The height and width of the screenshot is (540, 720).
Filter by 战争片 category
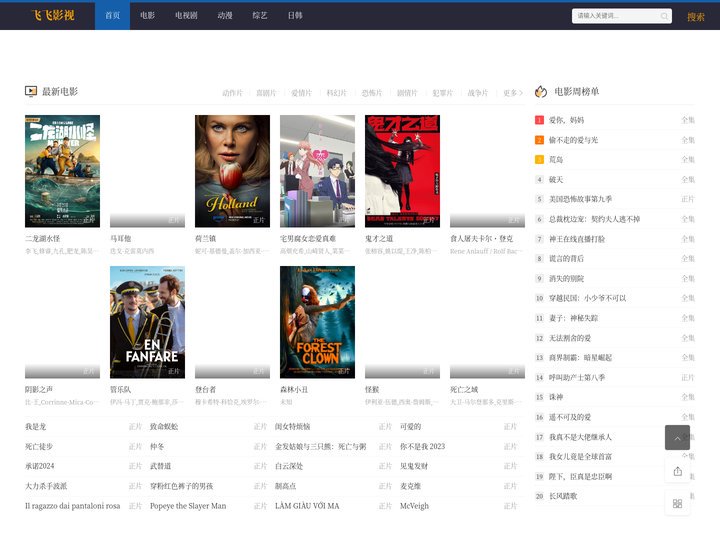coord(478,93)
